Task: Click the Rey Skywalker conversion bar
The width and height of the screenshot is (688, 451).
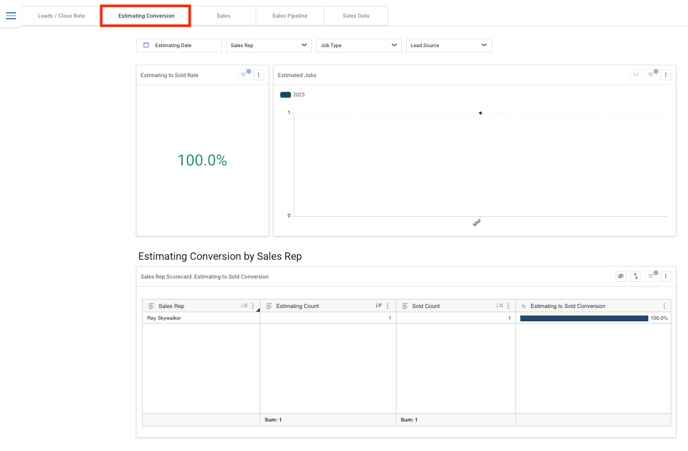Action: [584, 318]
